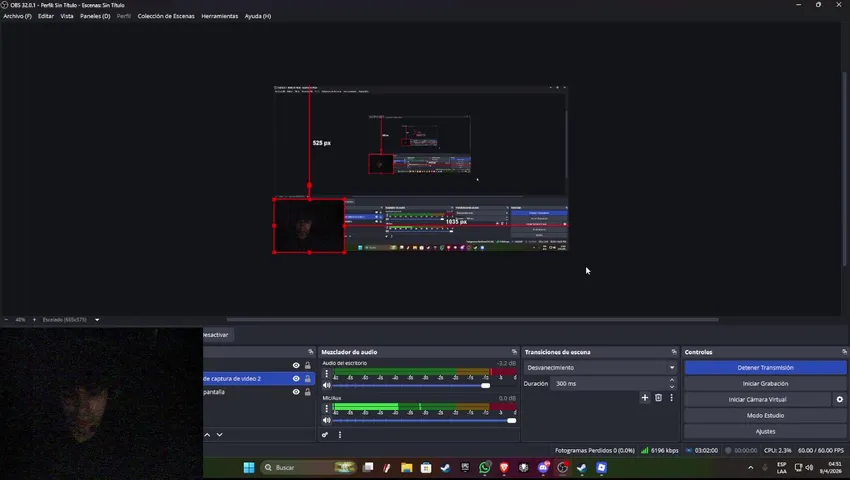
Task: Open Ajustes in the Controles panel
Action: point(765,432)
